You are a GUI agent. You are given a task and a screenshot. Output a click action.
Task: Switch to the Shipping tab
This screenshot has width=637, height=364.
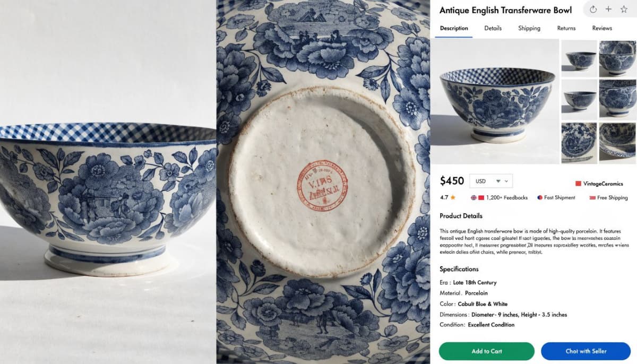pyautogui.click(x=529, y=28)
